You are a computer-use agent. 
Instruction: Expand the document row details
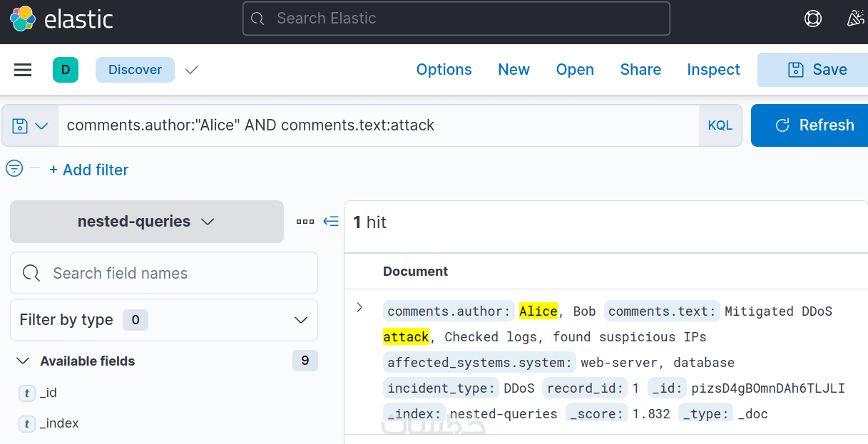(x=359, y=307)
